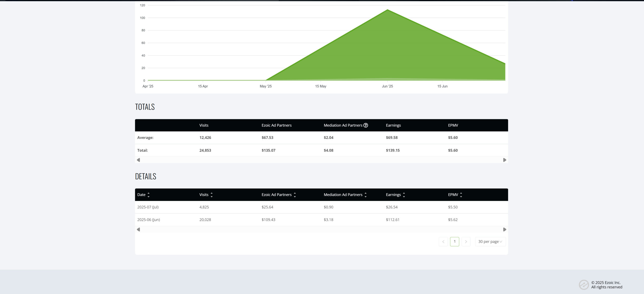Click the $4.08 total mediation value
644x294 pixels.
(x=329, y=150)
